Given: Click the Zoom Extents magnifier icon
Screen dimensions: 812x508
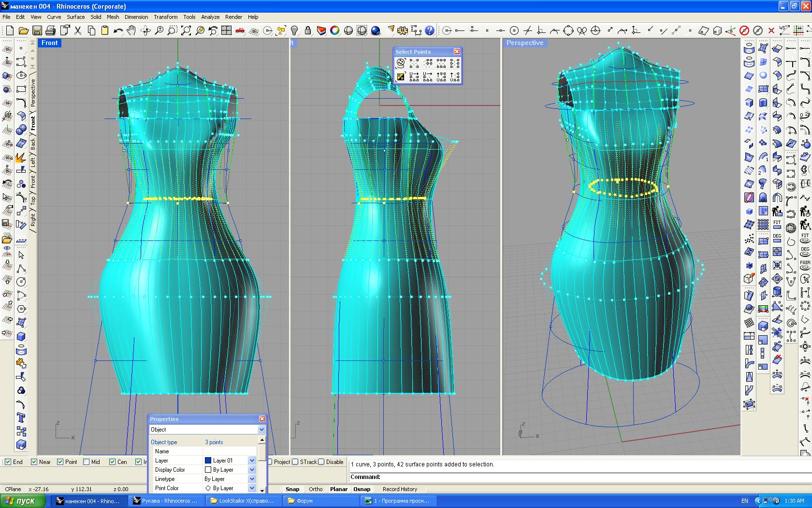Looking at the screenshot, I should (x=186, y=30).
